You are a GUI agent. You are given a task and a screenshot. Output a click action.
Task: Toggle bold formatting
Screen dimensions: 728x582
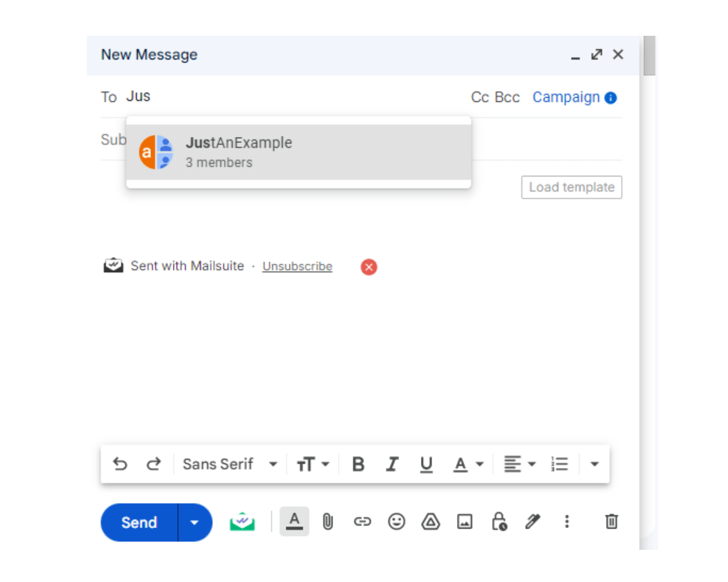coord(359,464)
